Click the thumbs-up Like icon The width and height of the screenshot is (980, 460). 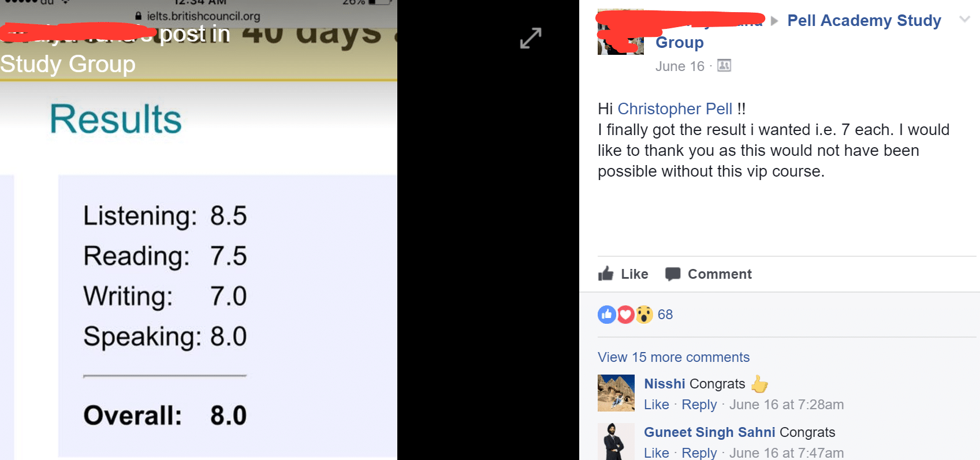[606, 274]
